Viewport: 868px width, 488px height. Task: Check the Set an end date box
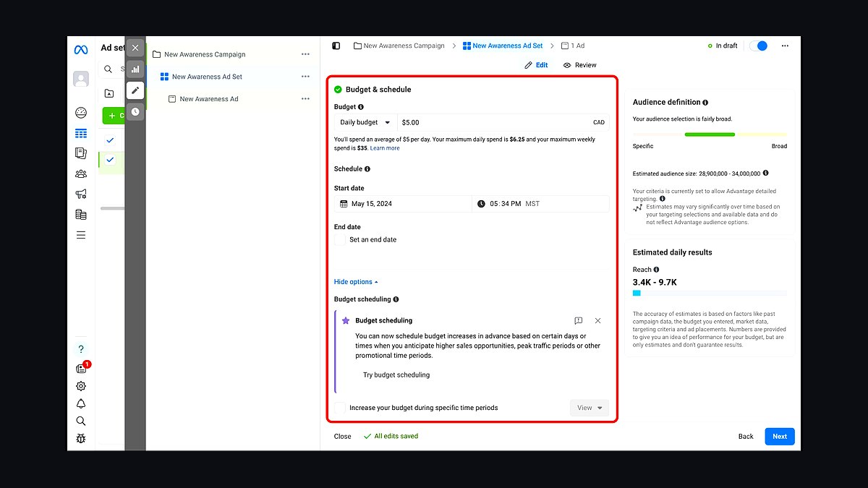pos(340,239)
